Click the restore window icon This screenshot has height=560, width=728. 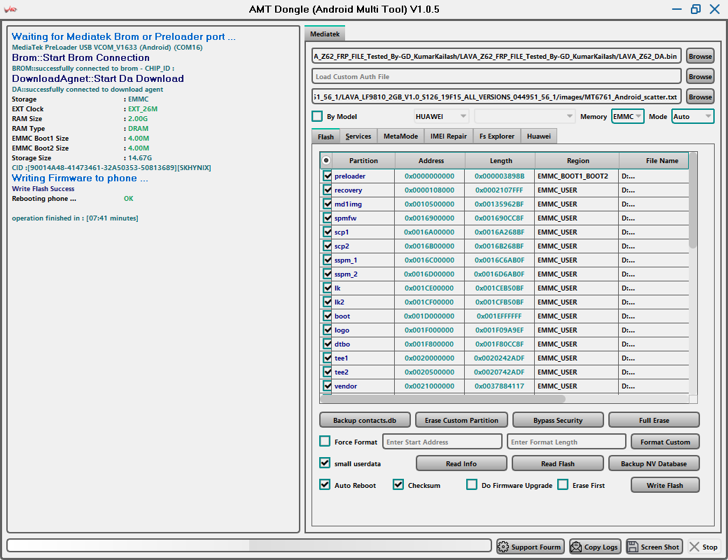pos(695,9)
